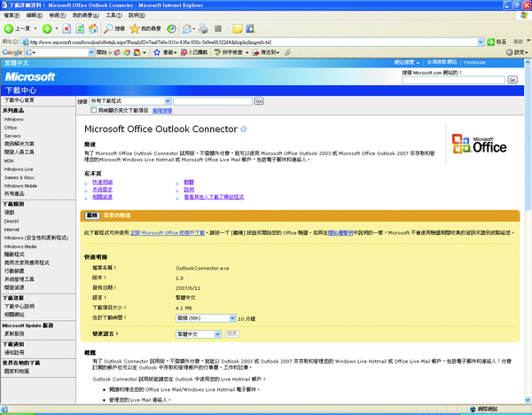Click the disabled Change language button
532x415 pixels.
coord(232,334)
